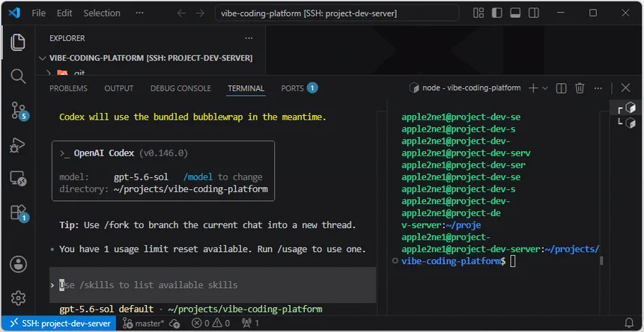Click right terminal scrollbar thumb

coord(601,261)
